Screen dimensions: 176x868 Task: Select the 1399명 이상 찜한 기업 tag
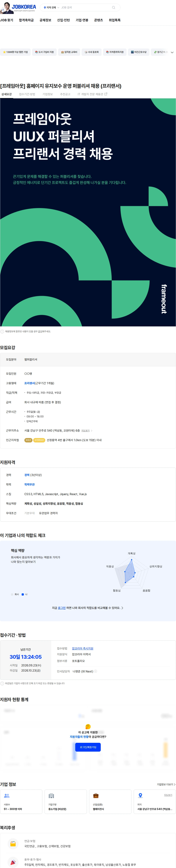[x=15, y=52]
